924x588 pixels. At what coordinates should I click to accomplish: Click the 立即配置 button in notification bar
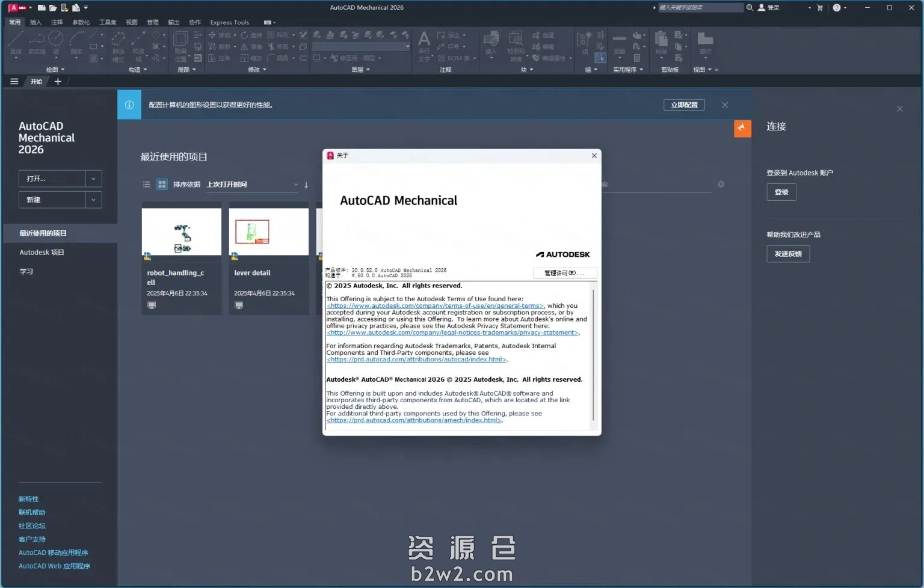point(684,105)
